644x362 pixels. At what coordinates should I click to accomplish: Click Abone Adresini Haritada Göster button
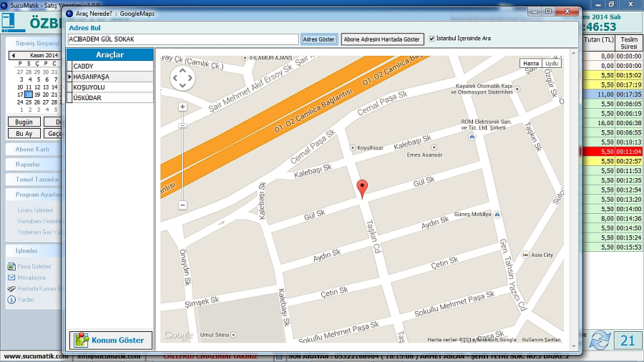click(382, 39)
